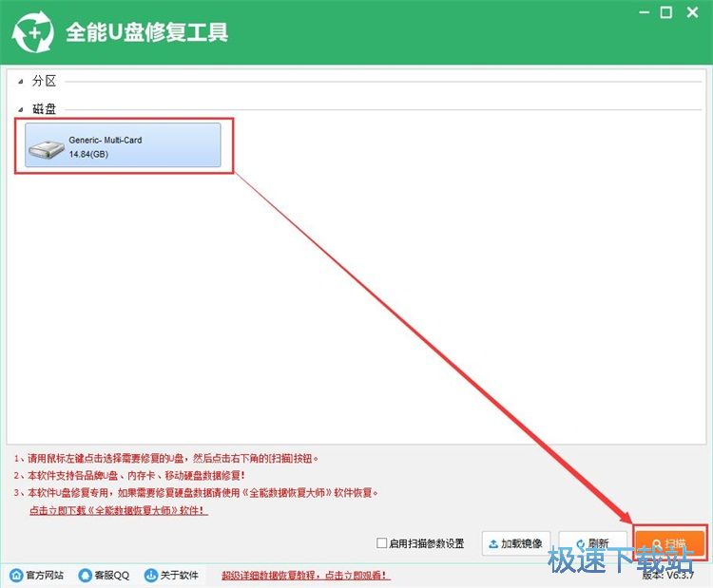Click the 14.84(GB) size text
Viewport: 713px width, 588px height.
point(88,154)
